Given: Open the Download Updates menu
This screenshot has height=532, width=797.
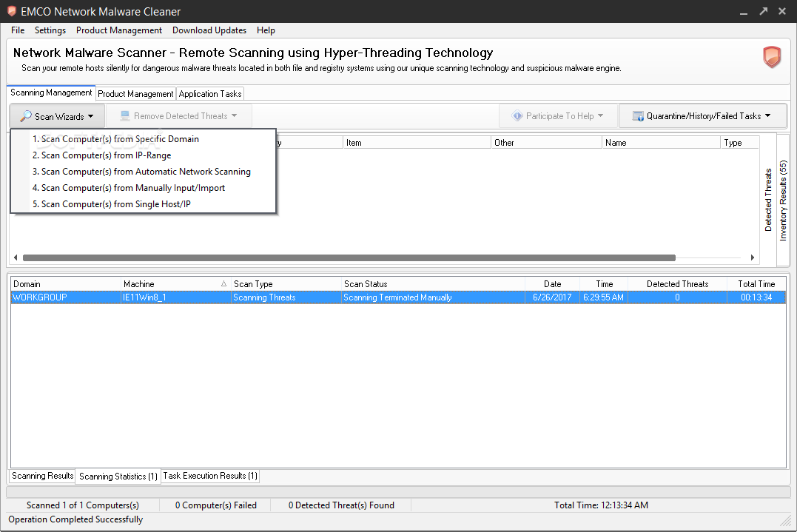Looking at the screenshot, I should [x=209, y=30].
